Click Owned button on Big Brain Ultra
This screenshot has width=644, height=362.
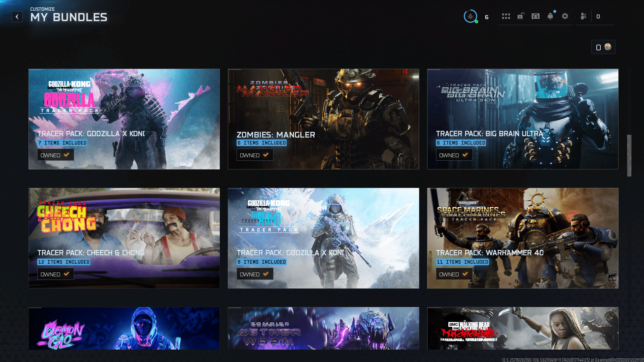[x=454, y=155]
